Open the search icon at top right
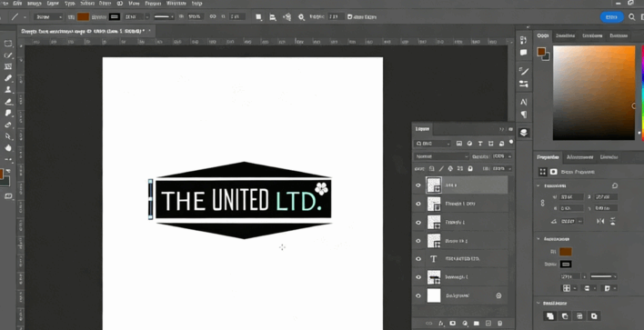The height and width of the screenshot is (330, 644). click(631, 17)
